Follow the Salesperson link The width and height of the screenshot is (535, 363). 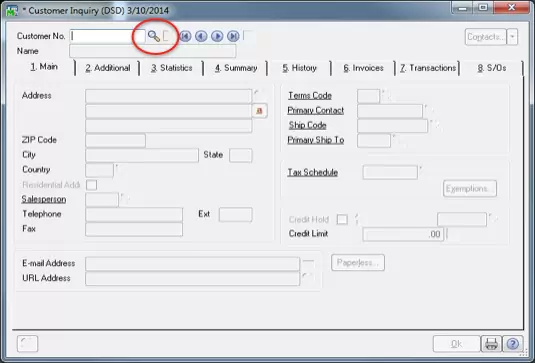point(44,199)
